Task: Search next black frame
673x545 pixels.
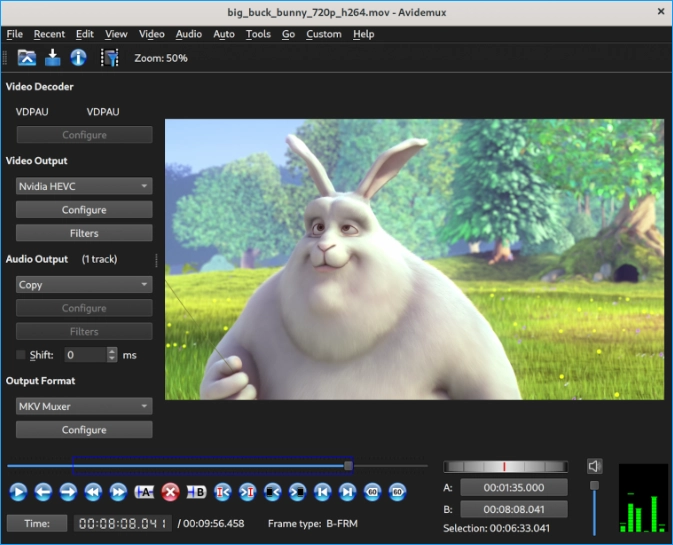Action: coord(297,492)
